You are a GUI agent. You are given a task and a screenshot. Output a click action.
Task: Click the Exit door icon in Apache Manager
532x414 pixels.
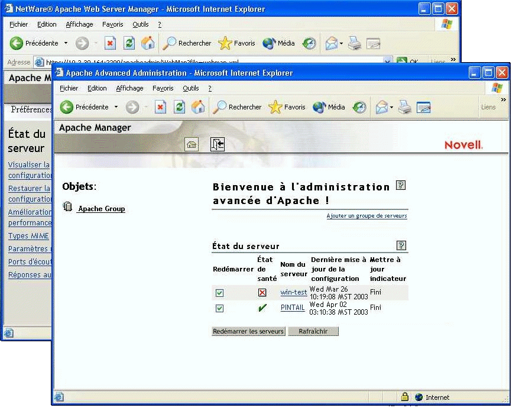tap(218, 144)
